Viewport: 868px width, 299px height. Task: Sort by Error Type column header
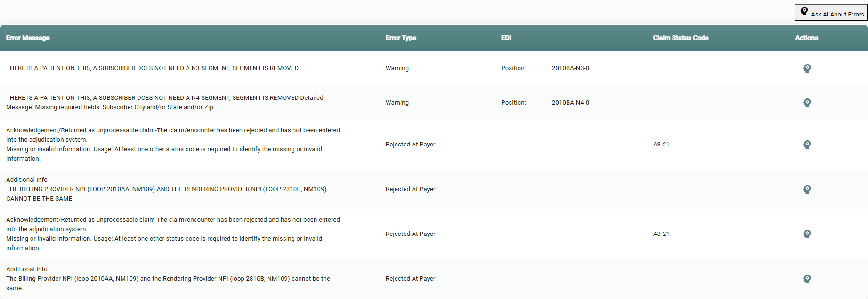pyautogui.click(x=401, y=38)
